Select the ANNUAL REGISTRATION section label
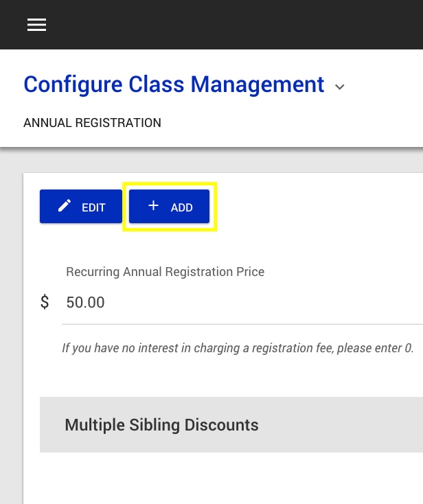 point(92,123)
